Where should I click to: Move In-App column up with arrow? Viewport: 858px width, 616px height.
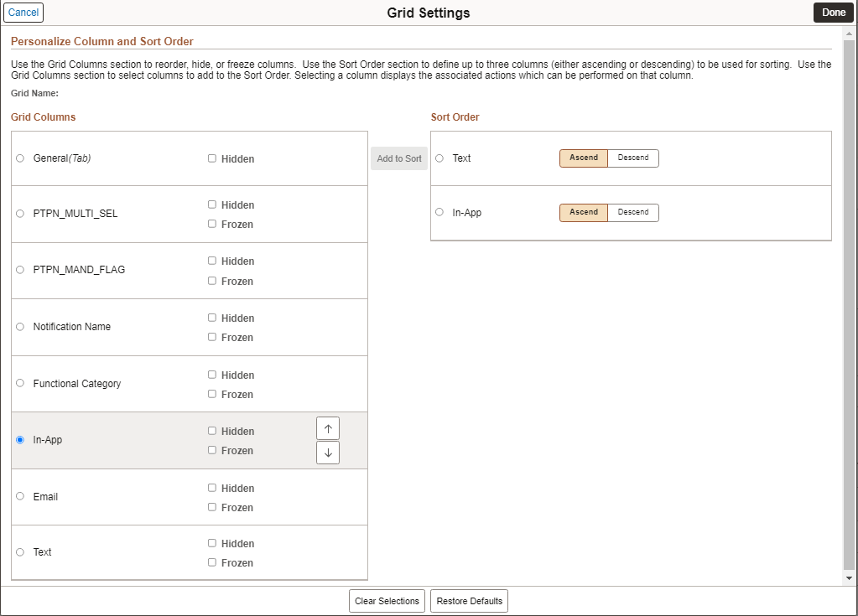[328, 428]
